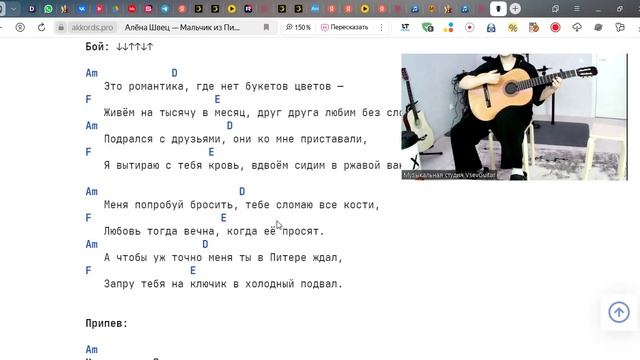This screenshot has height=360, width=640.
Task: Click the green shield extension icon
Action: 427,27
